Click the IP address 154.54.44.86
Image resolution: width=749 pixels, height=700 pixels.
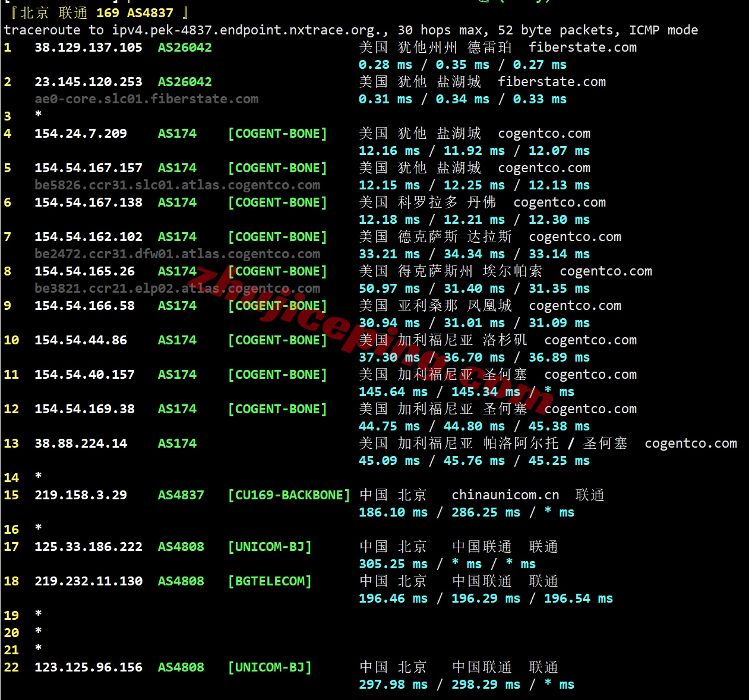point(81,340)
